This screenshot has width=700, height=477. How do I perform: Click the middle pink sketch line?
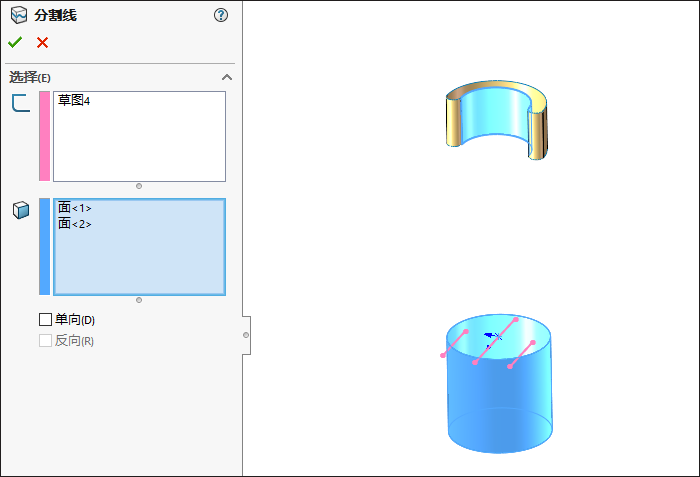point(496,341)
